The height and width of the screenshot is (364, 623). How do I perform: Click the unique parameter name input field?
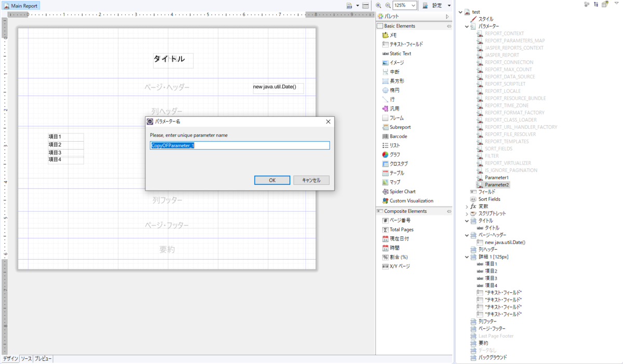(x=240, y=145)
